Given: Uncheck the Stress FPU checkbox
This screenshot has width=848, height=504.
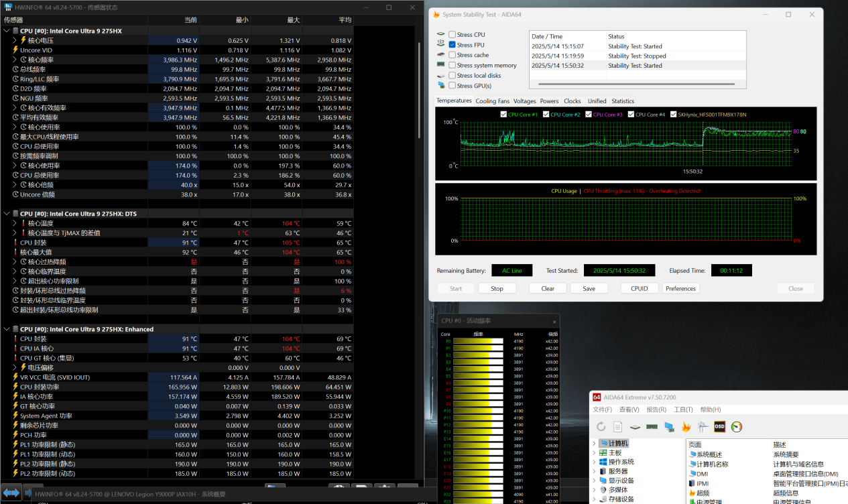Looking at the screenshot, I should [x=452, y=45].
